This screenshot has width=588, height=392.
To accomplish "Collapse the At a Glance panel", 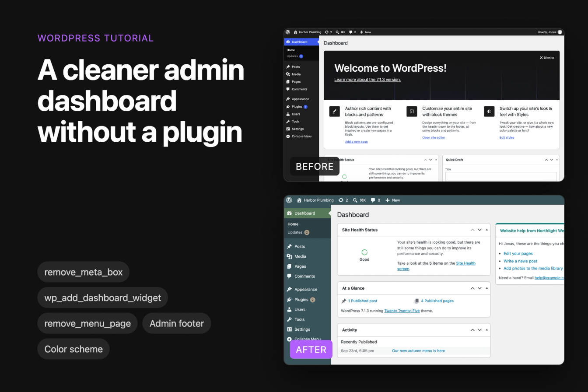I will [486, 288].
